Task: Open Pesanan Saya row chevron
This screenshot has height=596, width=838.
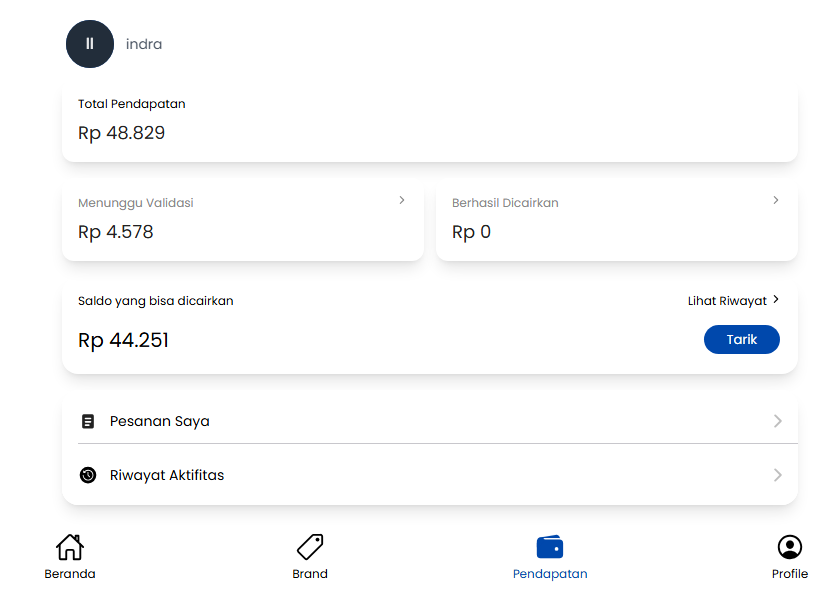Action: (778, 421)
